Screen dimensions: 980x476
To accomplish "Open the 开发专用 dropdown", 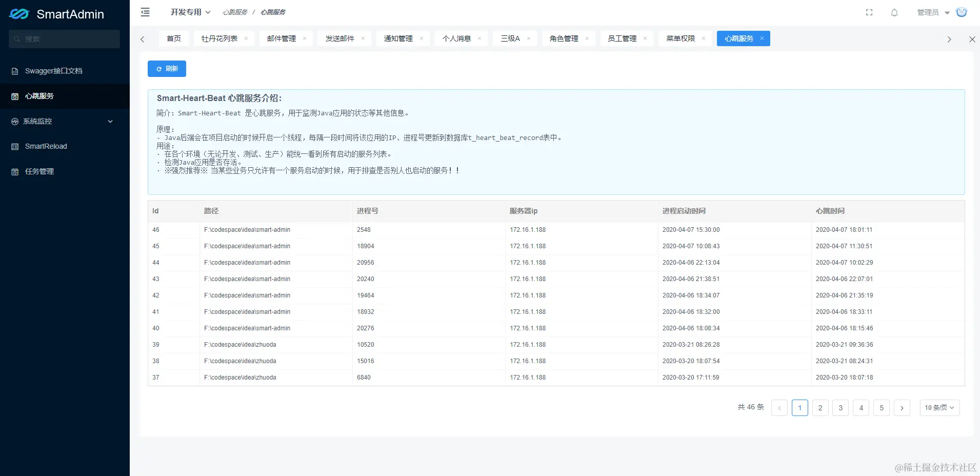I will coord(190,12).
